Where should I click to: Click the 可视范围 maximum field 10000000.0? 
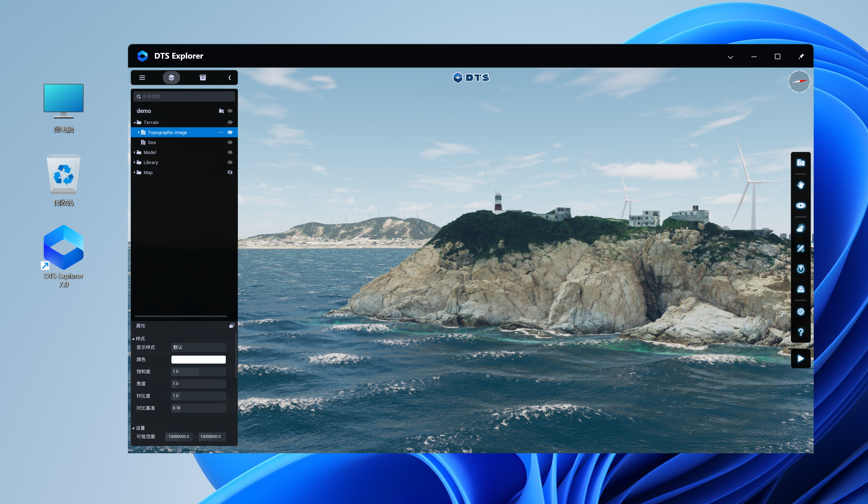pos(212,437)
